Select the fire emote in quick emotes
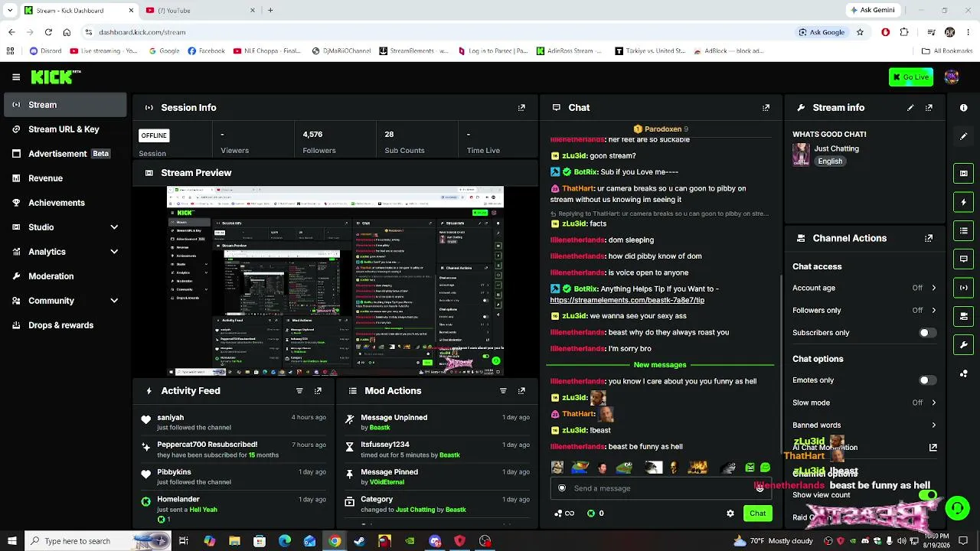The height and width of the screenshot is (551, 980). point(697,468)
